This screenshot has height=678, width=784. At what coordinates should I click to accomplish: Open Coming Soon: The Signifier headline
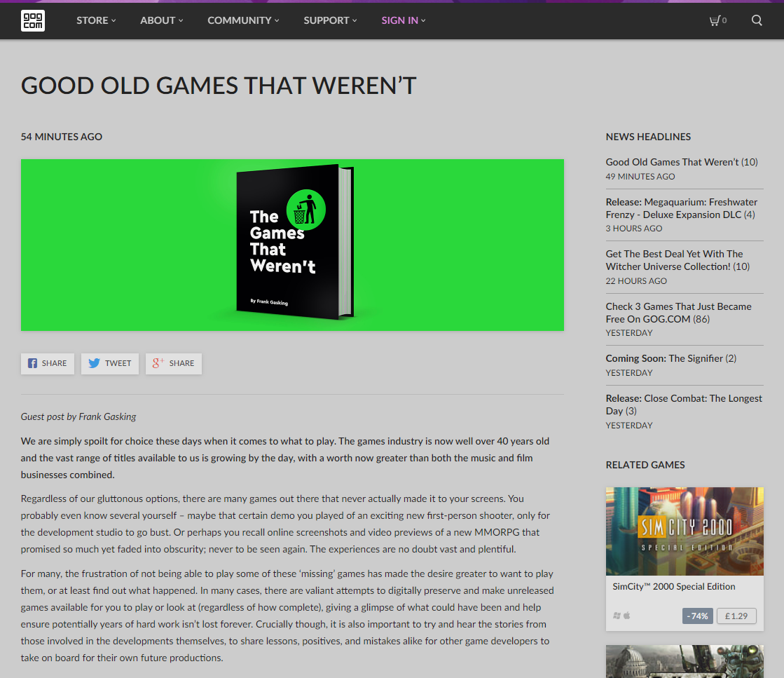coord(671,358)
